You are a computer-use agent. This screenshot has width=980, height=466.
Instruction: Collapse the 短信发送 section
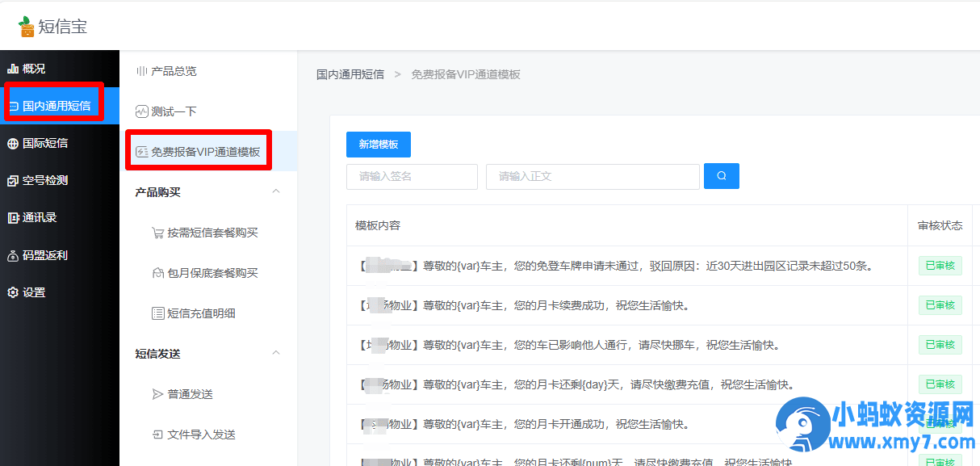[x=275, y=353]
